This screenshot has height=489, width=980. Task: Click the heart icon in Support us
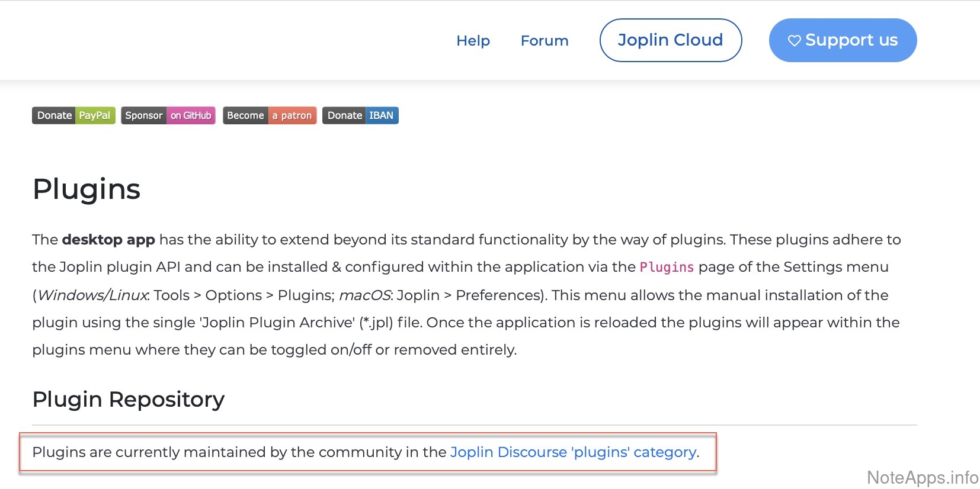point(794,40)
